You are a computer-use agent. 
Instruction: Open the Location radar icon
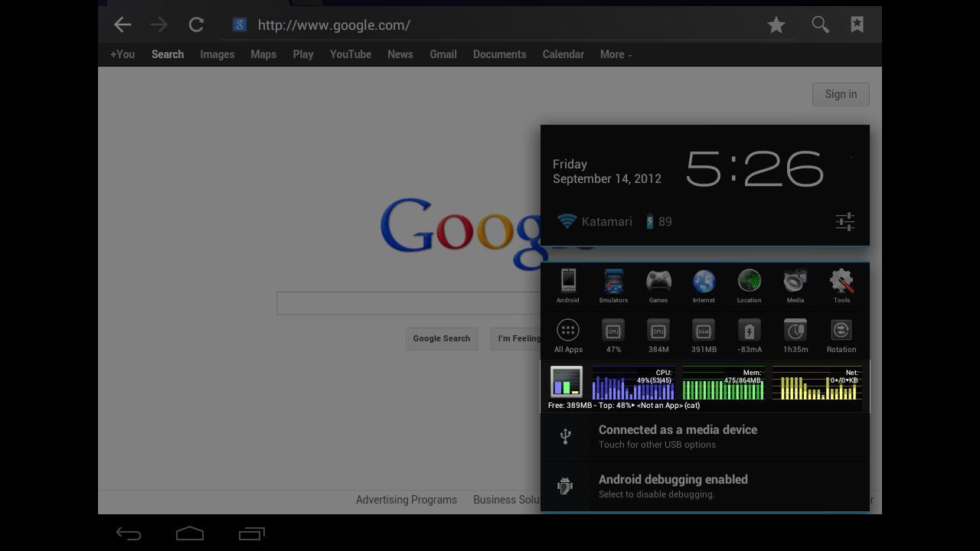pyautogui.click(x=749, y=282)
